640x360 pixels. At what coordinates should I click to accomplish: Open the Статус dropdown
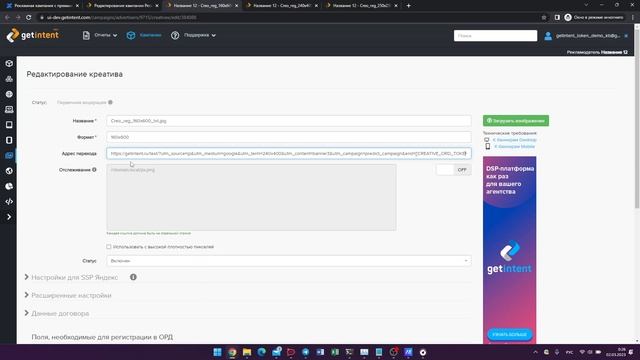pyautogui.click(x=289, y=261)
